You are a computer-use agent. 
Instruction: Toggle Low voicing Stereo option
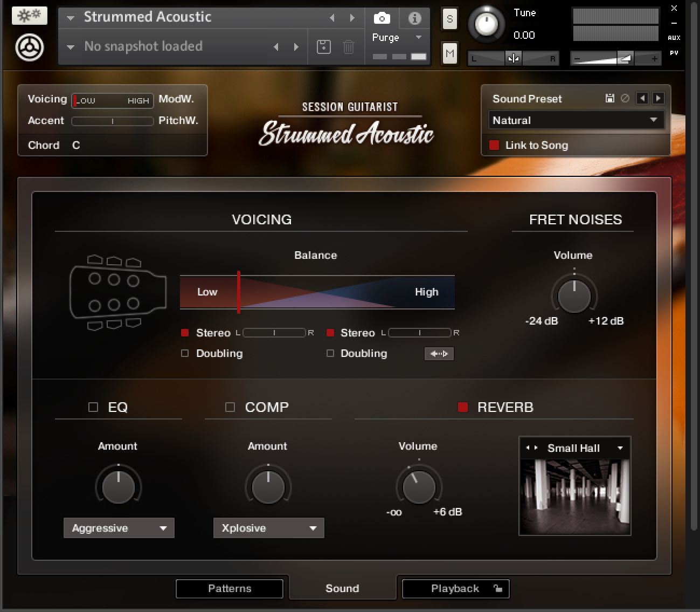click(185, 333)
